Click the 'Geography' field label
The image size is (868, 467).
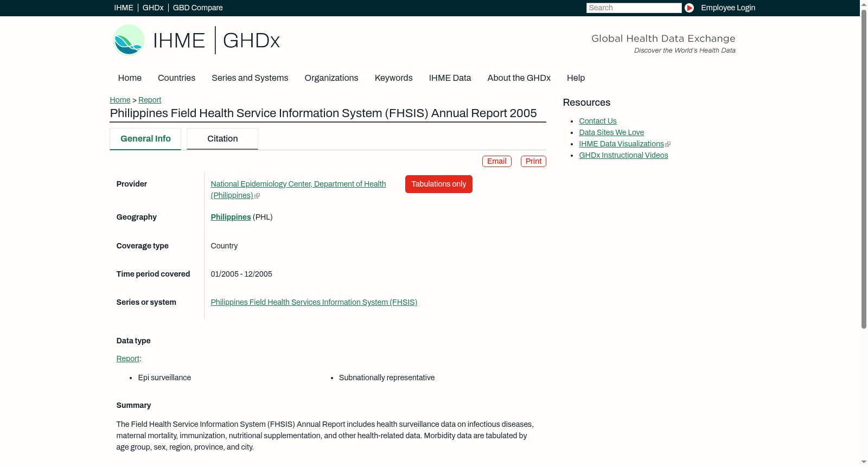click(x=137, y=217)
